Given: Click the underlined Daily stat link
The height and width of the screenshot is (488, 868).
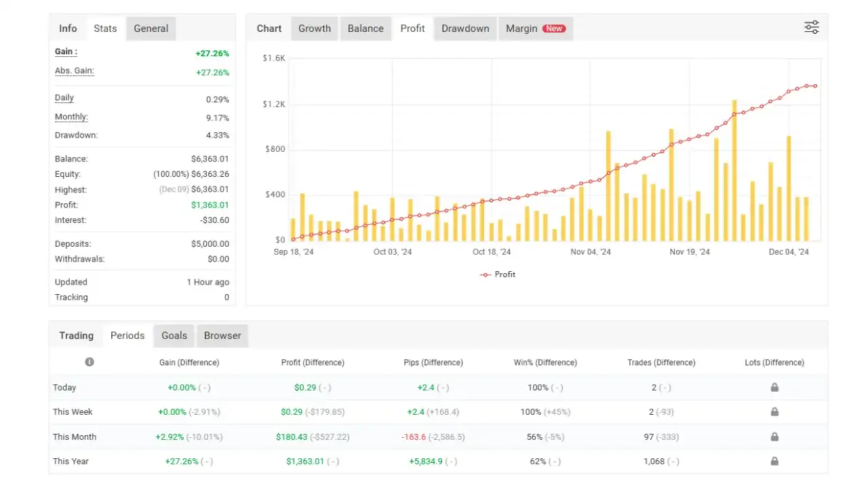Looking at the screenshot, I should (x=63, y=98).
